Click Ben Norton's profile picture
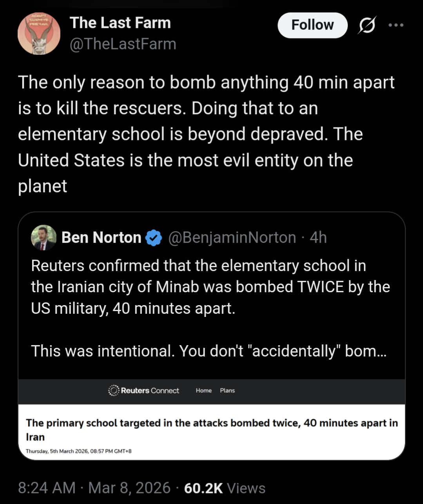 click(44, 238)
